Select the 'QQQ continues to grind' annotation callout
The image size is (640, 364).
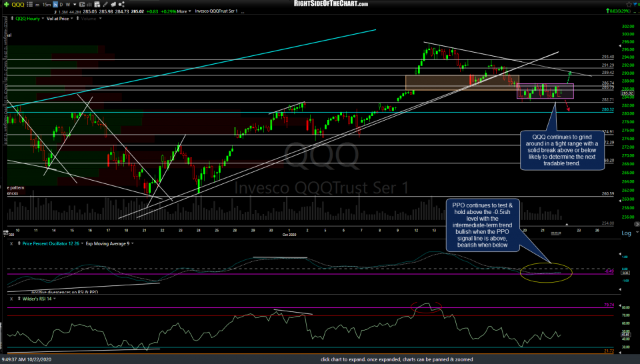point(562,150)
